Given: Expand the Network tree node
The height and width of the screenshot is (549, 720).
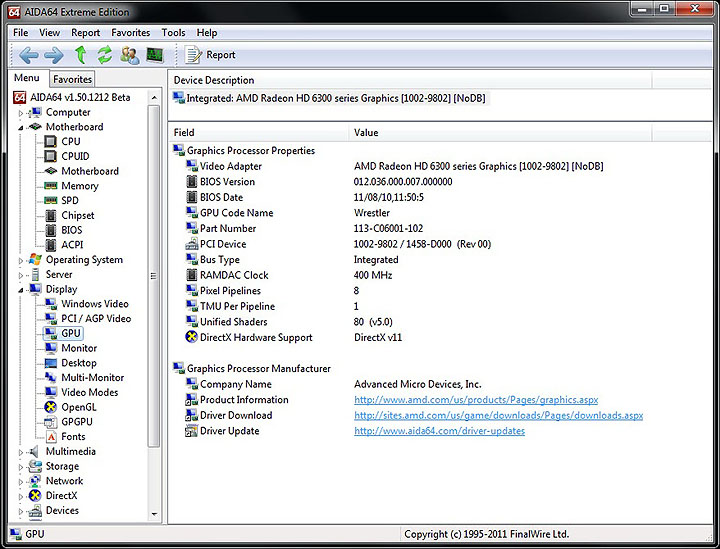Looking at the screenshot, I should pos(20,482).
